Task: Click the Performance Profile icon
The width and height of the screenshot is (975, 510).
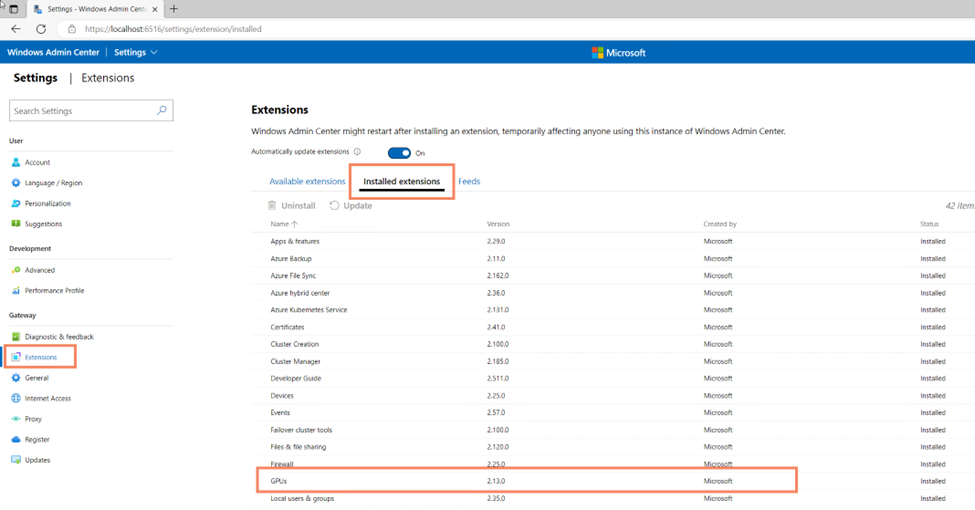Action: point(16,290)
